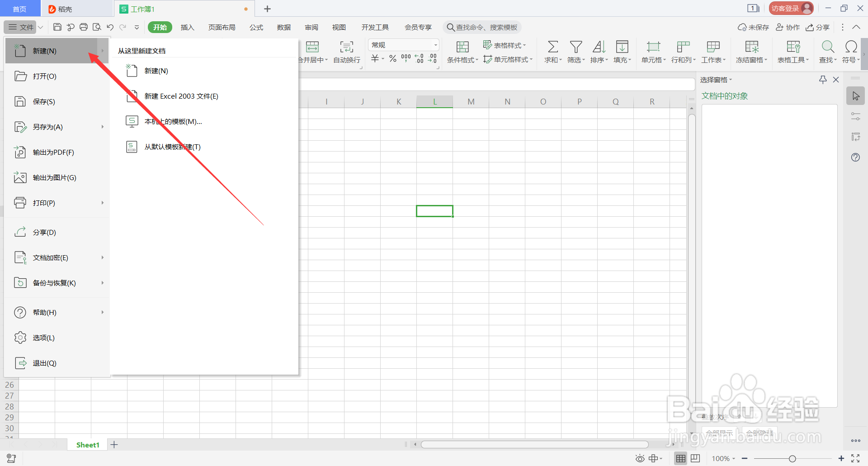
Task: Click the search commands box 查找命令、搜索模板
Action: coord(482,27)
